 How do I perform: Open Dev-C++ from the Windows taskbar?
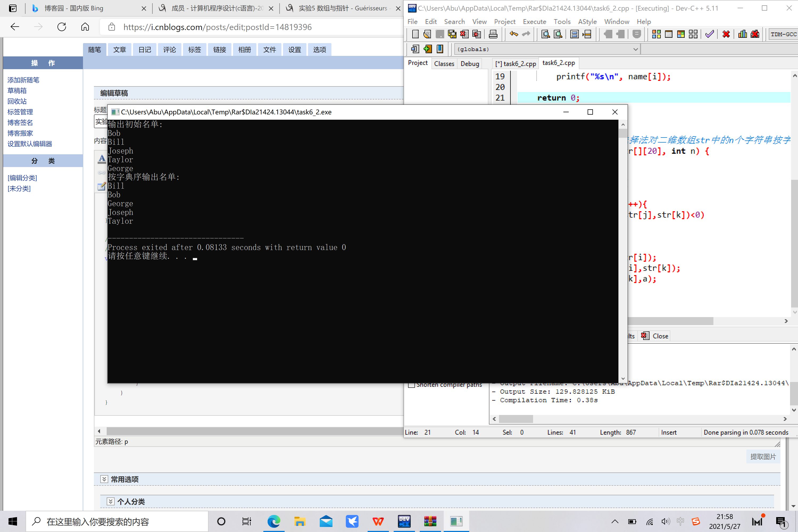(404, 521)
